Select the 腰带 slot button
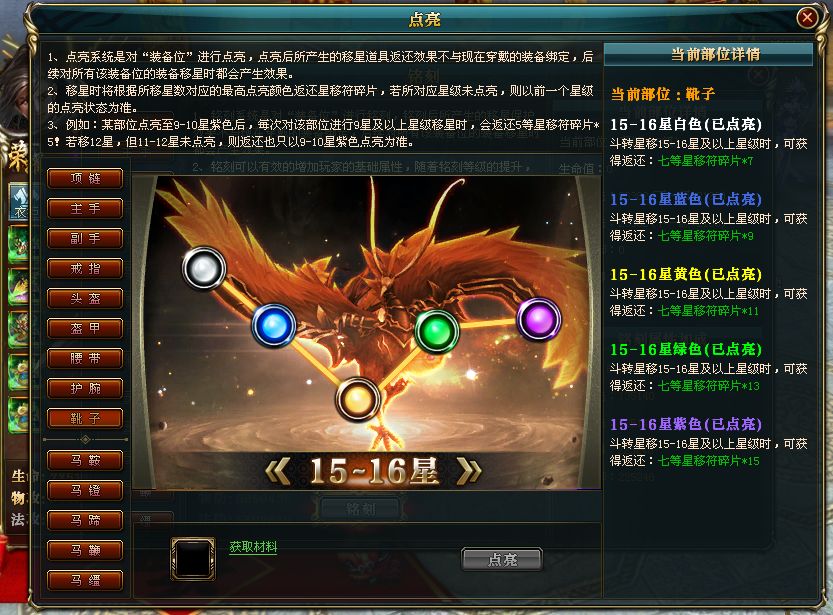The width and height of the screenshot is (833, 615). (85, 358)
